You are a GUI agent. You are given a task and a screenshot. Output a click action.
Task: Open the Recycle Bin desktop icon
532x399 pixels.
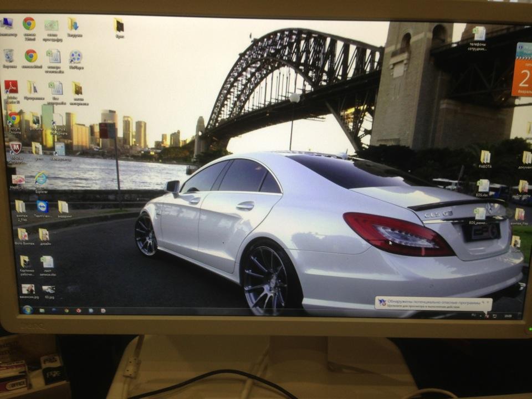pyautogui.click(x=9, y=56)
